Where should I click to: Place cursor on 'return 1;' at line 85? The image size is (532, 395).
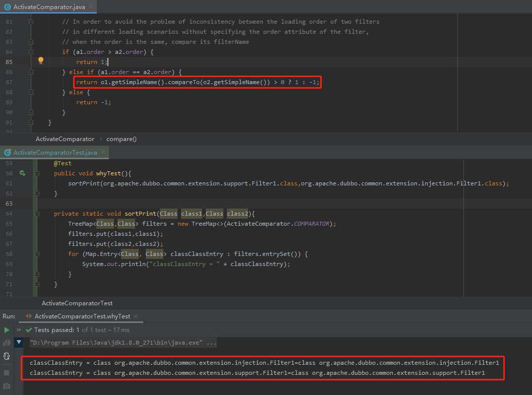[x=92, y=62]
